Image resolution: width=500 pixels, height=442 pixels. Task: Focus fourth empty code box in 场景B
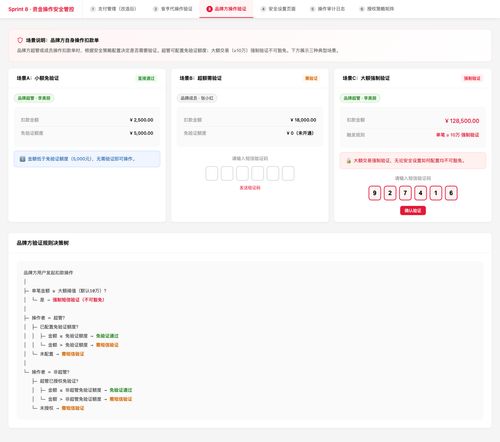pyautogui.click(x=258, y=174)
